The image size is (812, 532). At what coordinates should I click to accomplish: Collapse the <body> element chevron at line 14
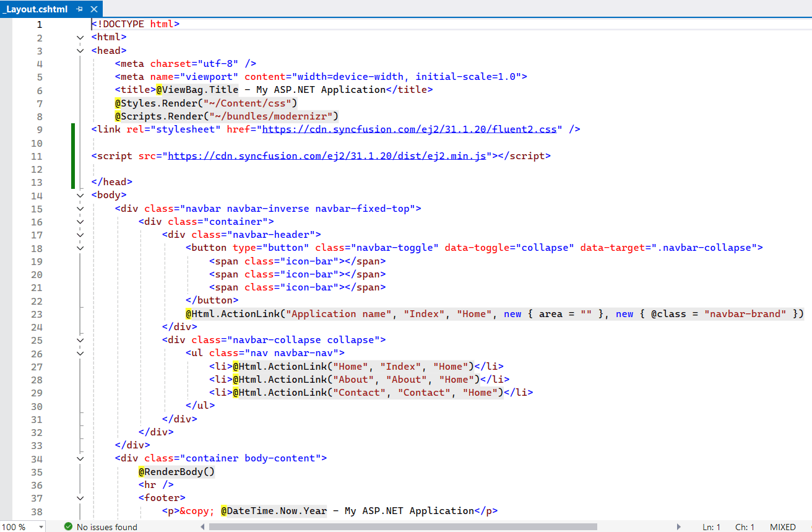pos(80,194)
